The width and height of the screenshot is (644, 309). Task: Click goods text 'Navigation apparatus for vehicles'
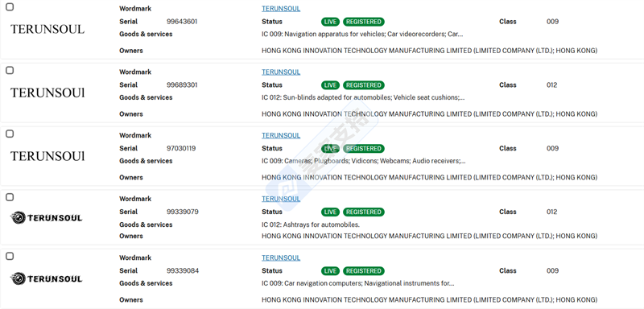click(x=334, y=35)
